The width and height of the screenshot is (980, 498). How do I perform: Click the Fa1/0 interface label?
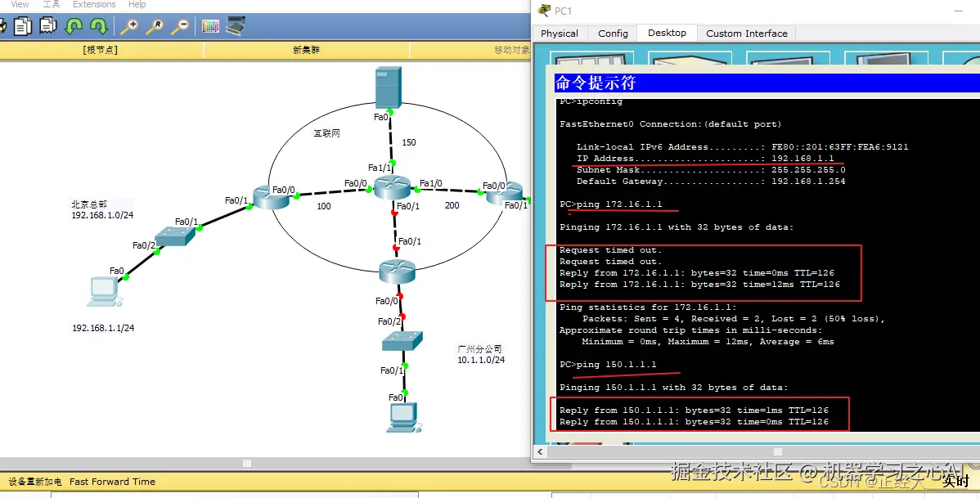[431, 184]
